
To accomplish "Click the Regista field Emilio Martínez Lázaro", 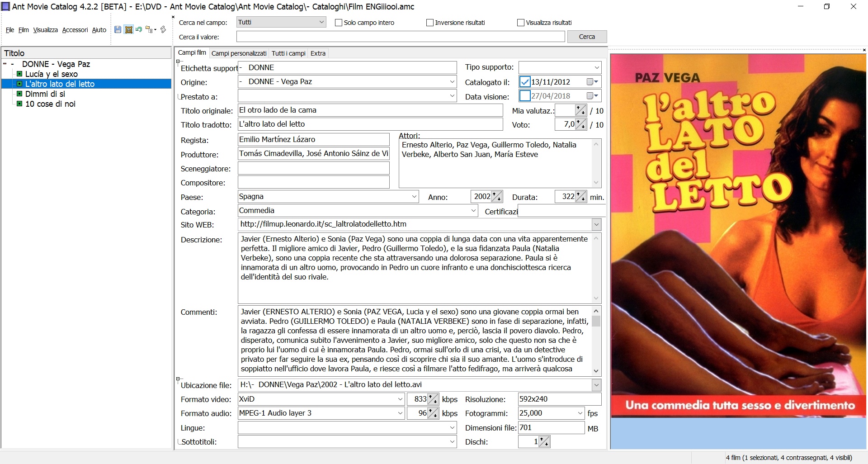I will (x=314, y=139).
